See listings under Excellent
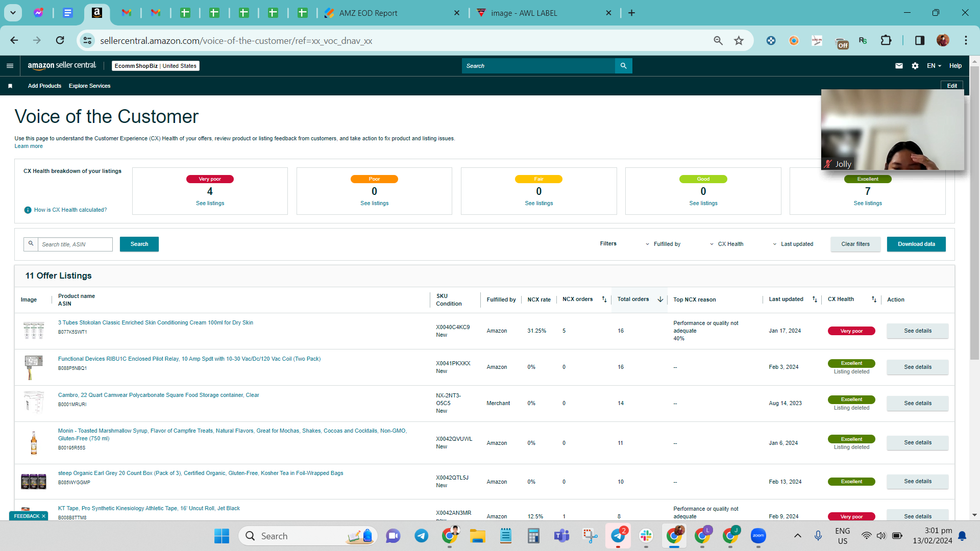 click(868, 204)
